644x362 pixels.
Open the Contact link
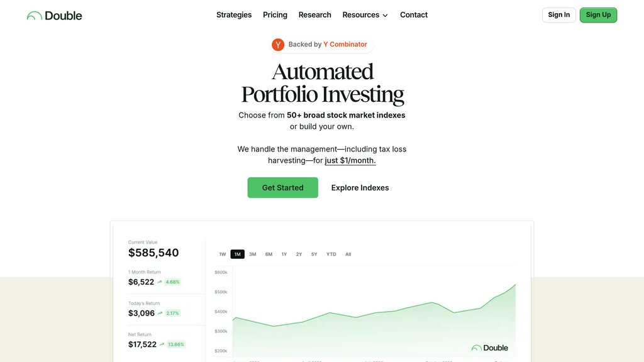coord(414,15)
